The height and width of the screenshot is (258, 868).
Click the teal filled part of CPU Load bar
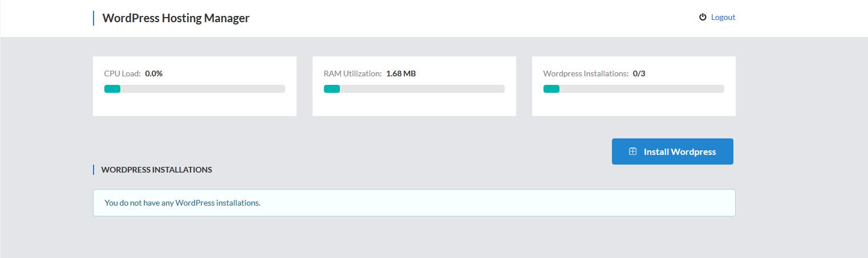(112, 89)
